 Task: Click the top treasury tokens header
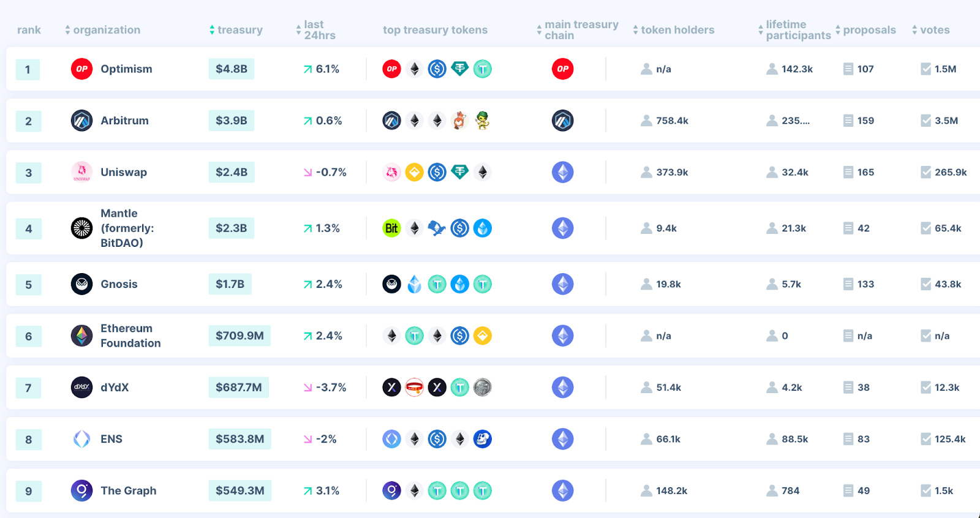coord(435,30)
